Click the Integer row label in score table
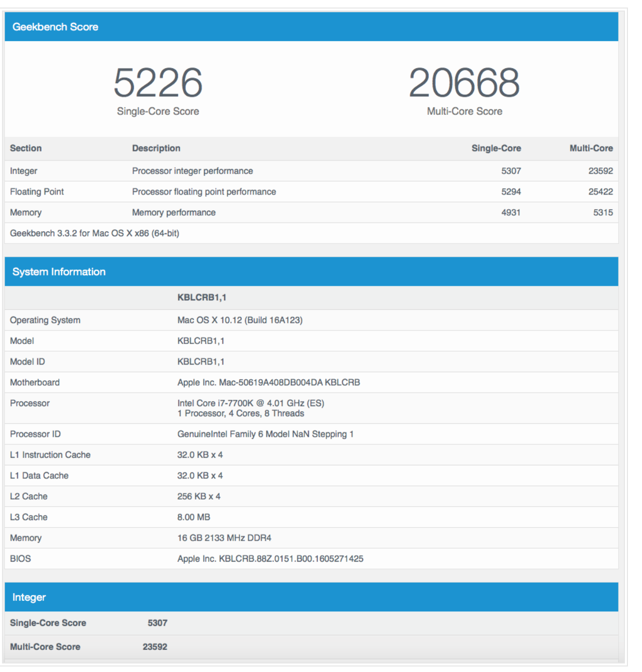 click(24, 171)
